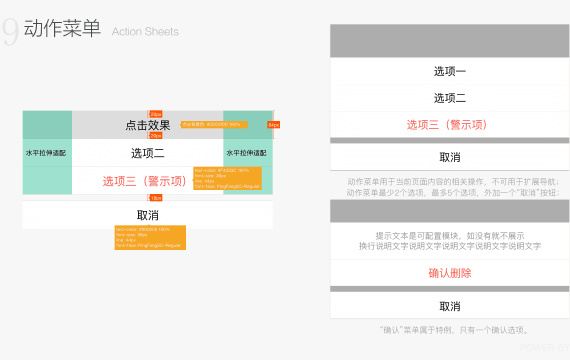This screenshot has width=570, height=360.
Task: Tap 选项二 in the top-right action sheet
Action: click(x=450, y=98)
